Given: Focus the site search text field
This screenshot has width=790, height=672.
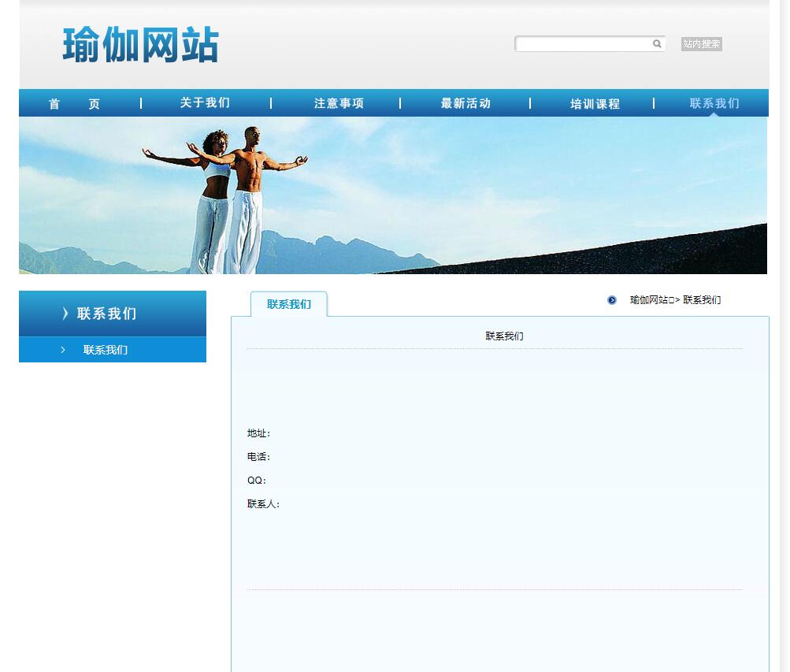Looking at the screenshot, I should tap(583, 44).
